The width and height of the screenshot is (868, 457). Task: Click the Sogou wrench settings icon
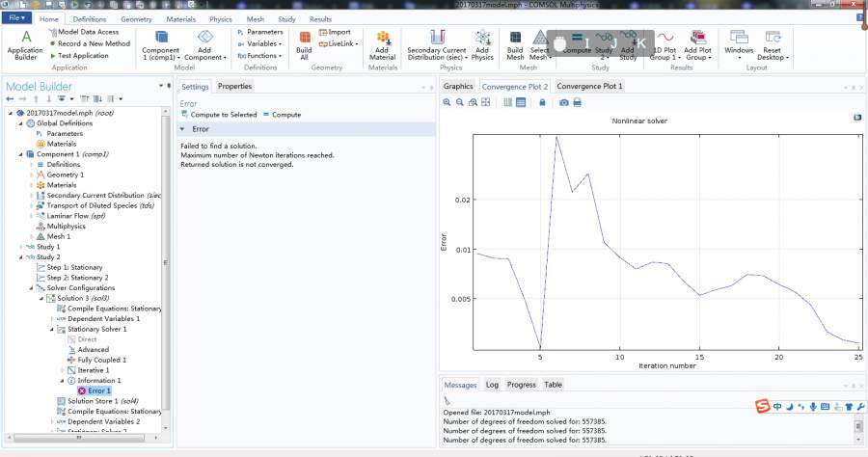[860, 407]
